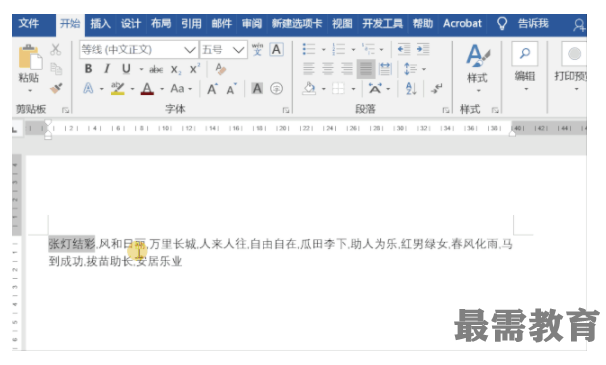Open the Editing (编辑) search button

(525, 67)
